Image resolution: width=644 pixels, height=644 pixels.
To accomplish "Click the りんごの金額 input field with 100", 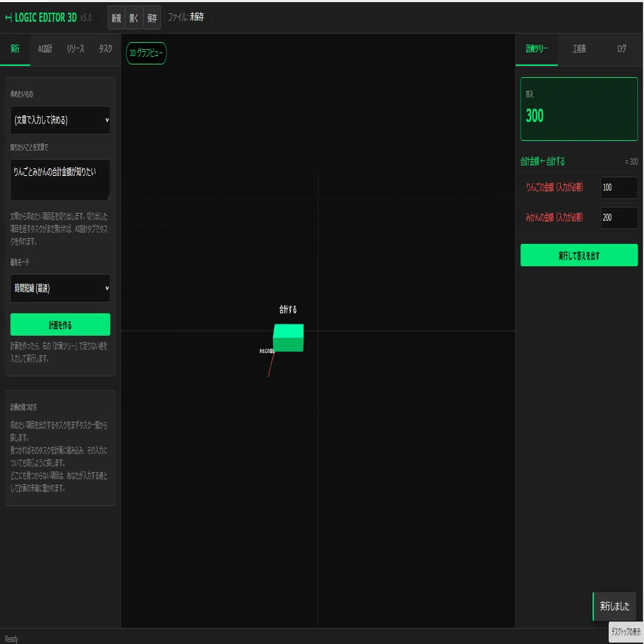I will (619, 188).
